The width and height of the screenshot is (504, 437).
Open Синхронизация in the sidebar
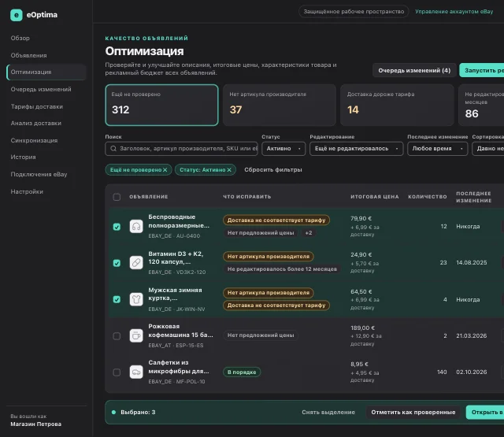[x=34, y=140]
